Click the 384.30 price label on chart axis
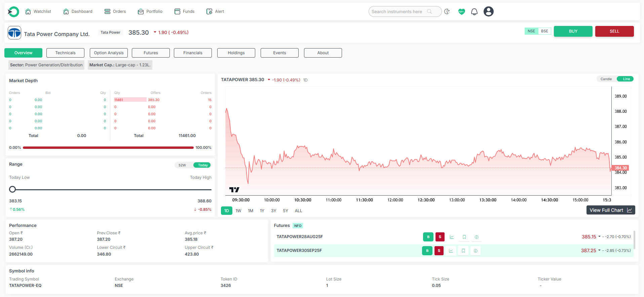The height and width of the screenshot is (297, 644). (620, 168)
